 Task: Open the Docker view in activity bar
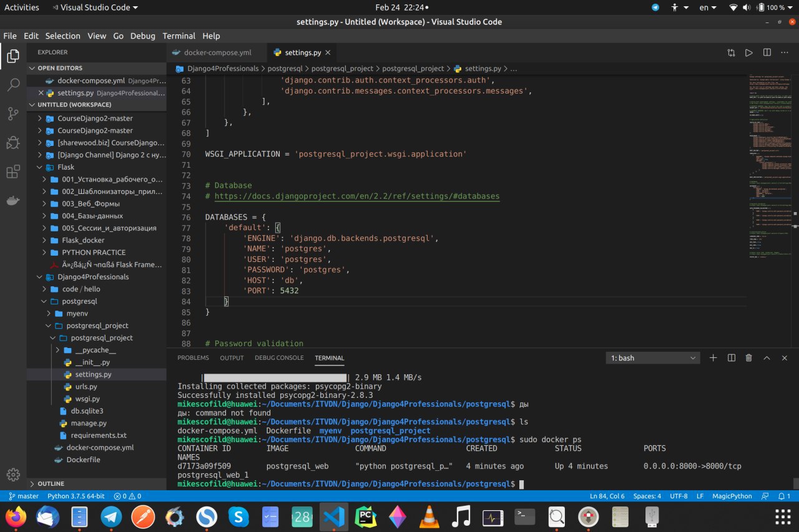[x=13, y=200]
